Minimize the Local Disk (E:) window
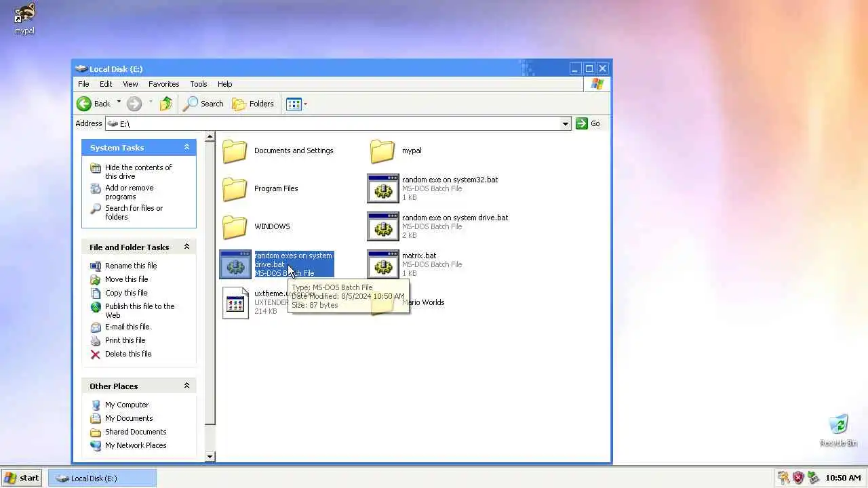 click(574, 68)
